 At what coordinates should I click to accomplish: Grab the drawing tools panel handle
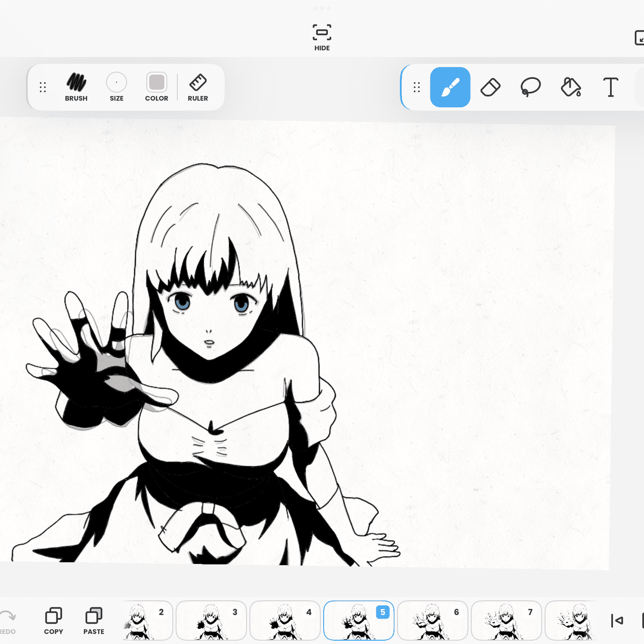[x=416, y=87]
